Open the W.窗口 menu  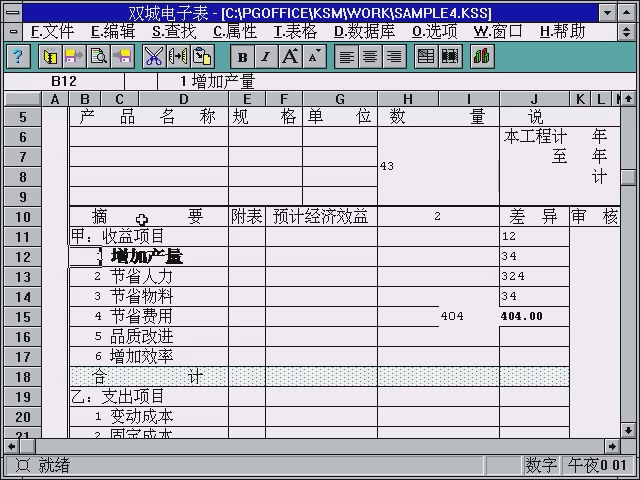(498, 32)
